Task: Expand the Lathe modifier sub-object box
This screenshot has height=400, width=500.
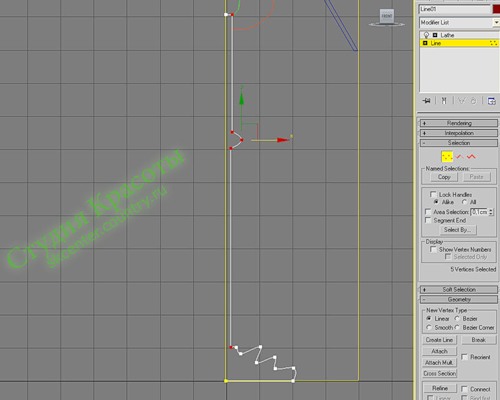Action: (435, 35)
